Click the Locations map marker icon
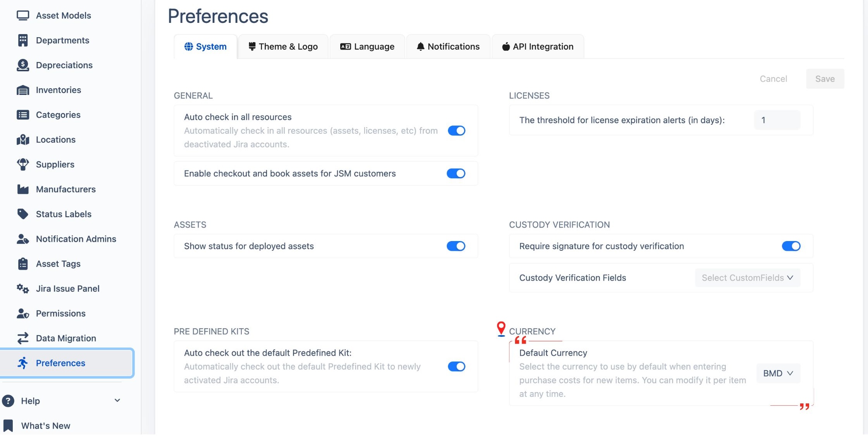The width and height of the screenshot is (868, 441). [23, 140]
